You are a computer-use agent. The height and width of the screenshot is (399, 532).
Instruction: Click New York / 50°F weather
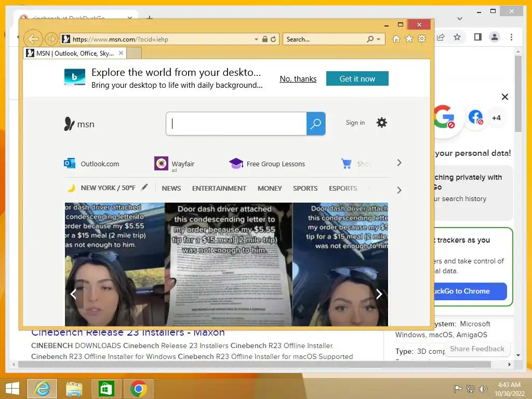pyautogui.click(x=108, y=188)
